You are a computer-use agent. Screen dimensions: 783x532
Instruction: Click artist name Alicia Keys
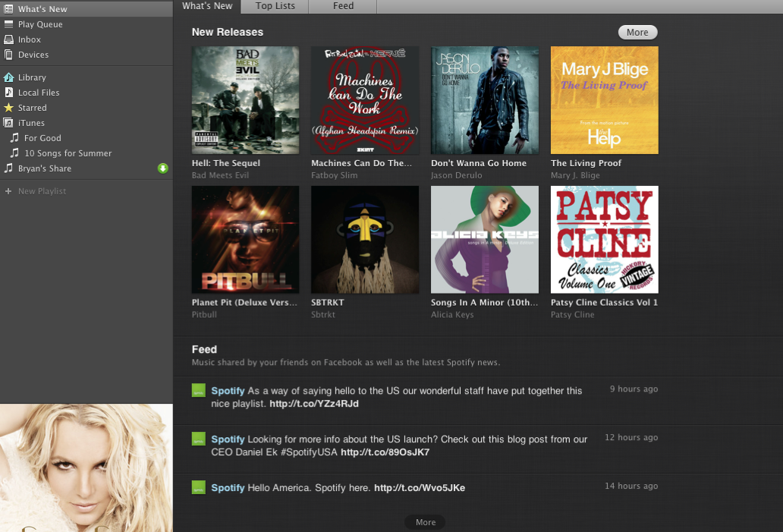click(x=452, y=315)
